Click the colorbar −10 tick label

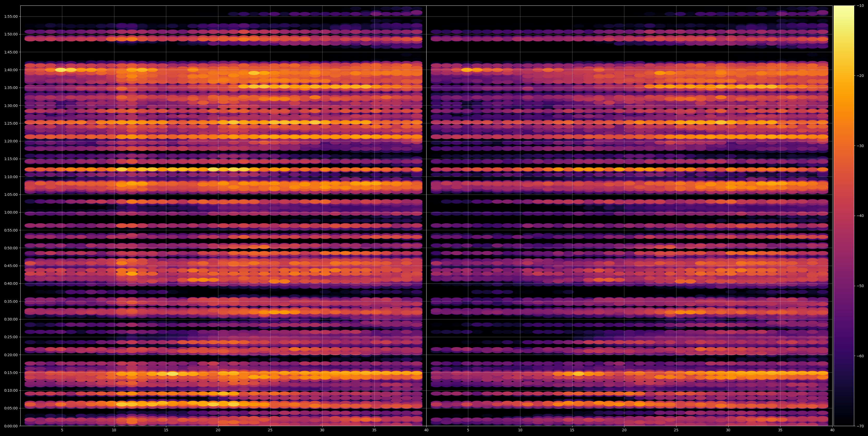tap(860, 5)
